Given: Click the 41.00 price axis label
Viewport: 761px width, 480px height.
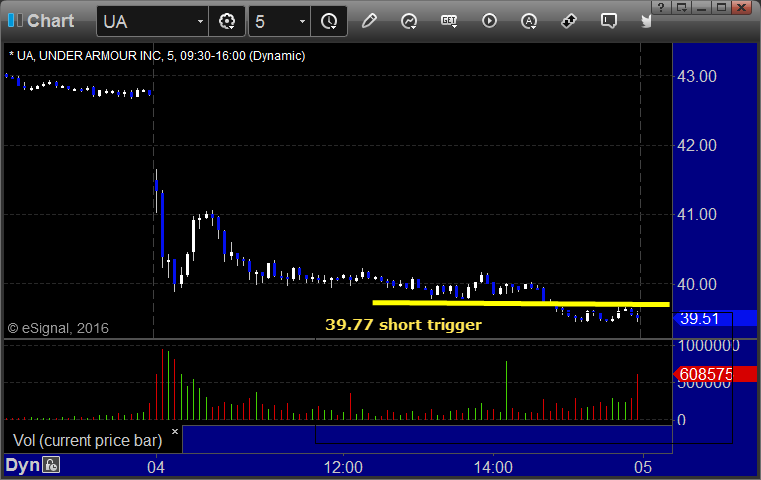Looking at the screenshot, I should pos(697,214).
